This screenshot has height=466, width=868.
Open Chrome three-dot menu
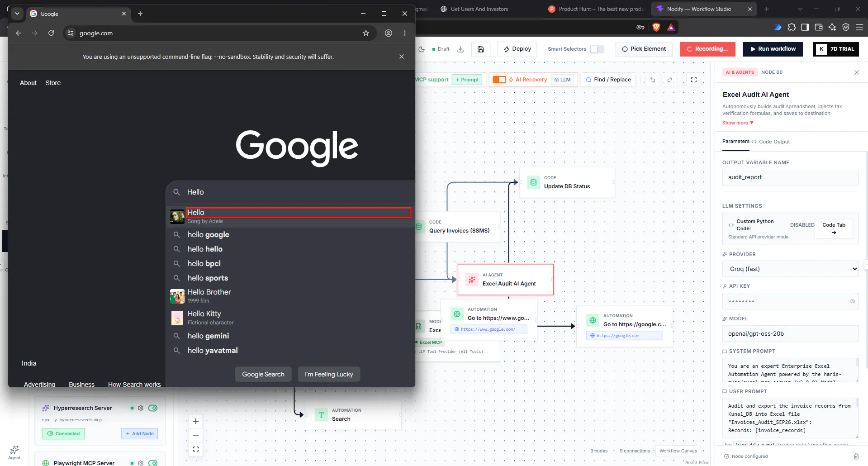click(x=405, y=33)
